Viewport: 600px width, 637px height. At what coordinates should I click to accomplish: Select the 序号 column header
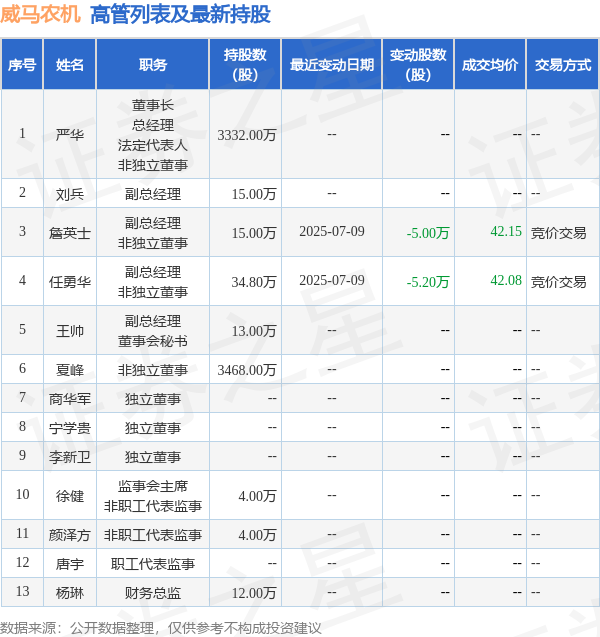pos(22,65)
